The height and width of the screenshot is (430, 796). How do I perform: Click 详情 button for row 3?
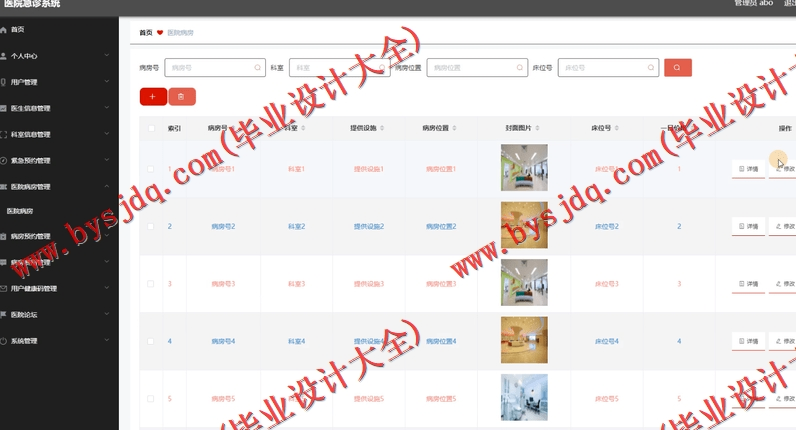coord(748,284)
